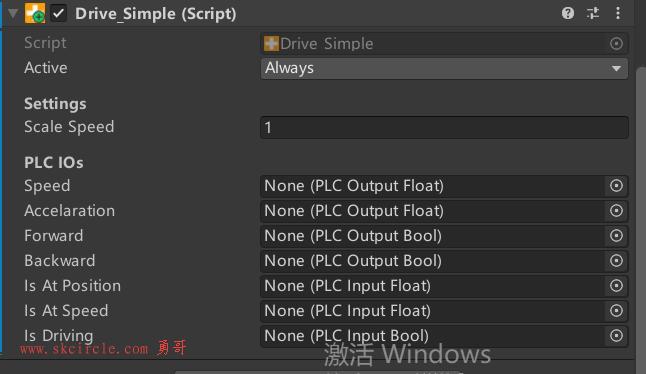
Task: Pick object for Speed PLC Output Float
Action: click(x=616, y=186)
